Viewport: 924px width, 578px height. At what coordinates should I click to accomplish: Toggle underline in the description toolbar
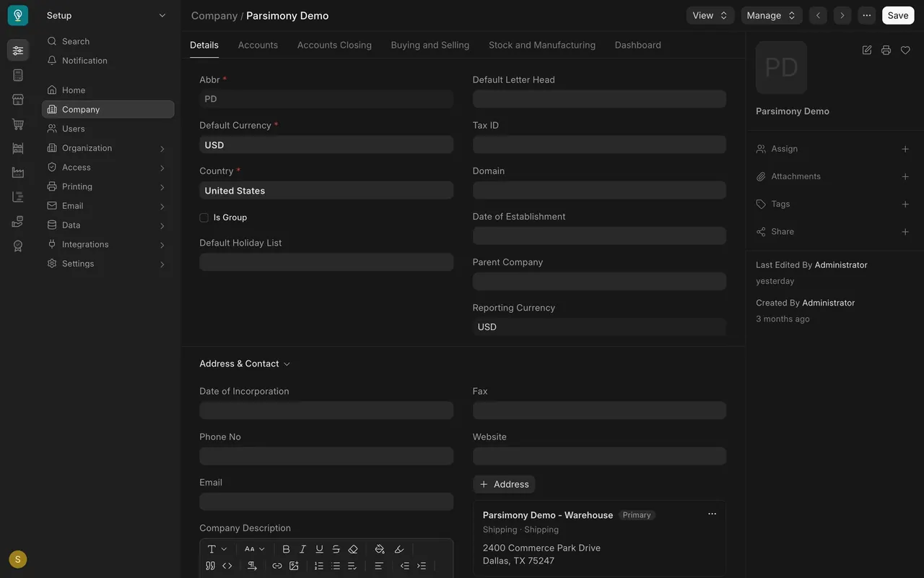coord(319,549)
